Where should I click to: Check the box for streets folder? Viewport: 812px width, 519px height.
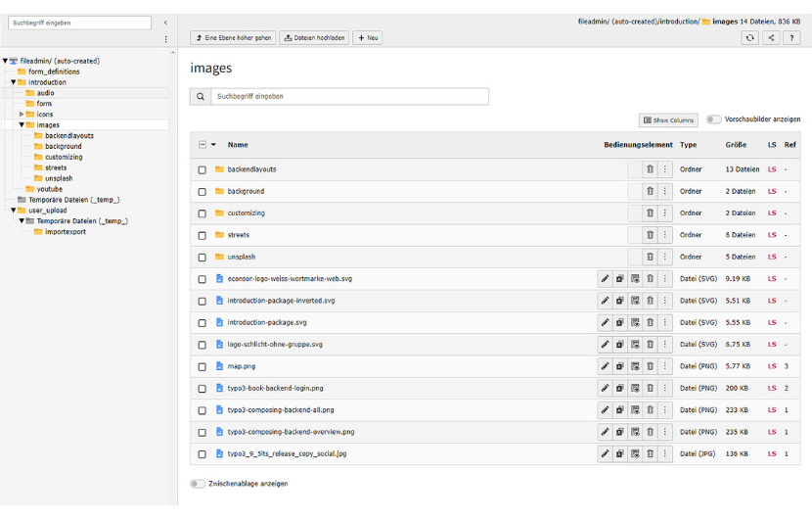[x=202, y=235]
